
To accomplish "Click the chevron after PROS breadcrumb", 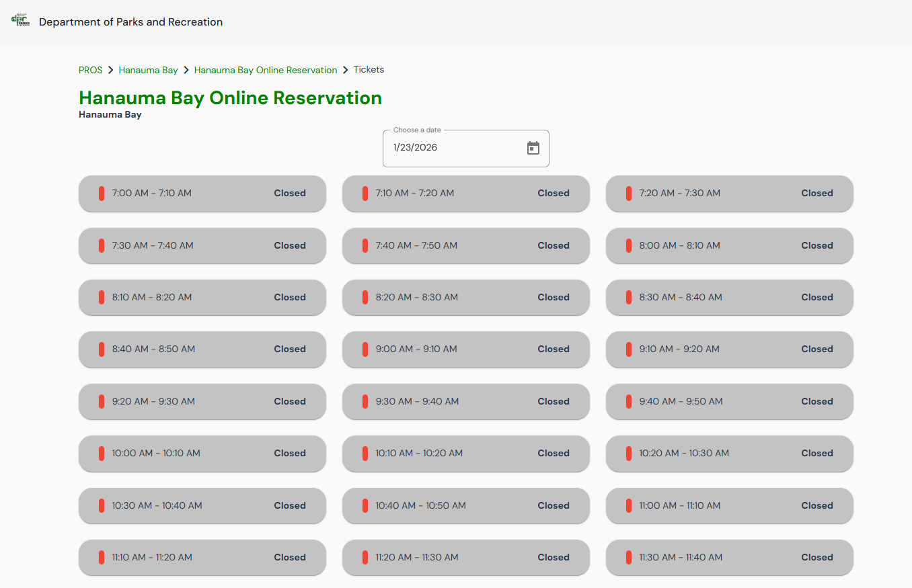I will click(x=111, y=70).
